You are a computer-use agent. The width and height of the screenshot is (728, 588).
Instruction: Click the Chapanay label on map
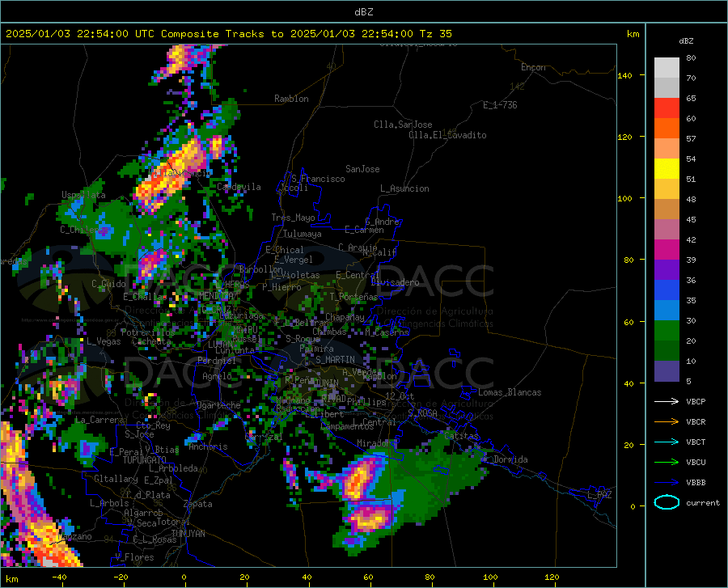pyautogui.click(x=345, y=317)
